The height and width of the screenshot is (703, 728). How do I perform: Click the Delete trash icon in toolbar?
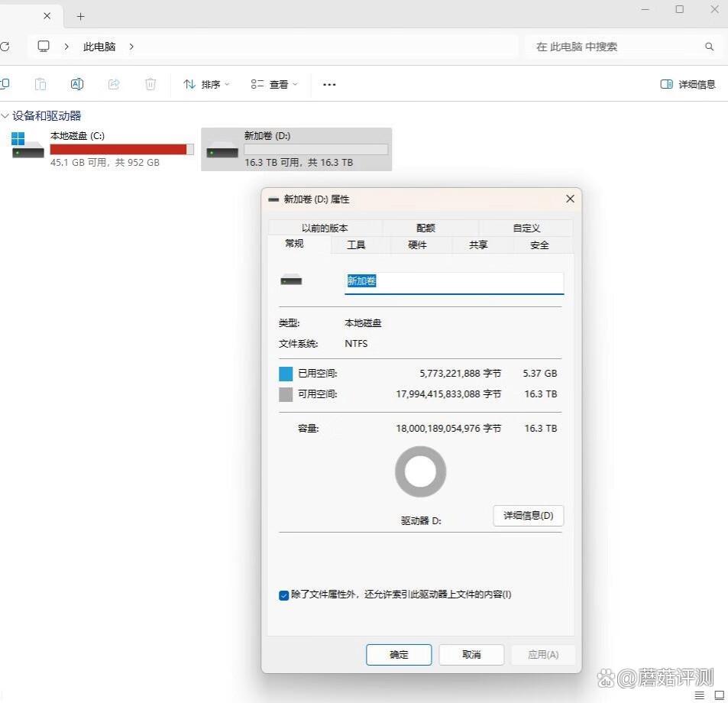tap(151, 84)
